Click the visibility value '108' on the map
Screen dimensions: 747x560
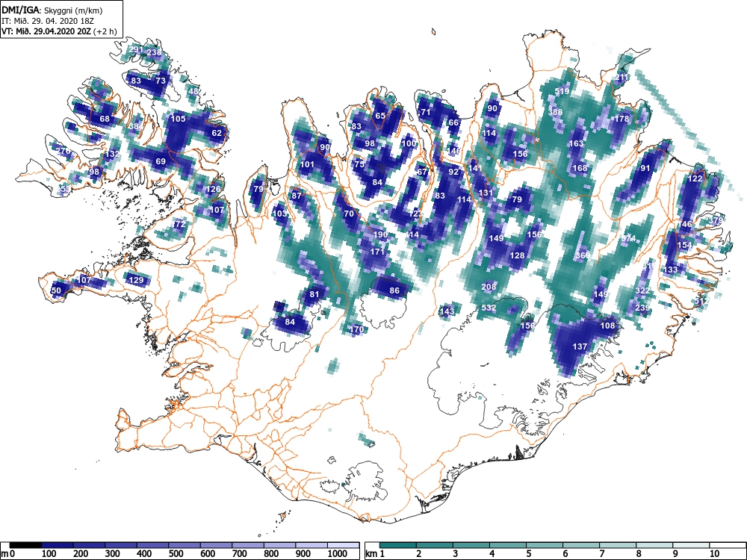(607, 326)
